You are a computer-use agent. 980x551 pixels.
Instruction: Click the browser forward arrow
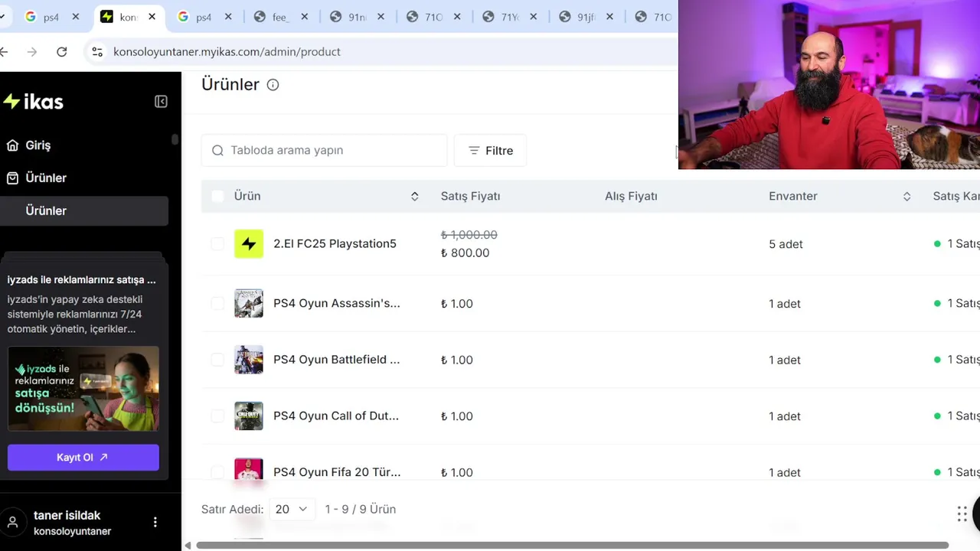[31, 52]
